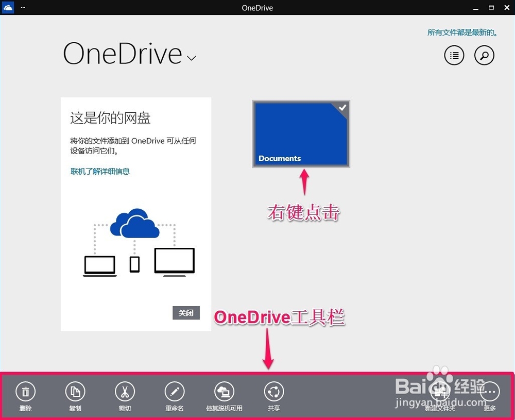Click the 所有文件都是最新的 status text
Image resolution: width=515 pixels, height=420 pixels.
pos(462,32)
